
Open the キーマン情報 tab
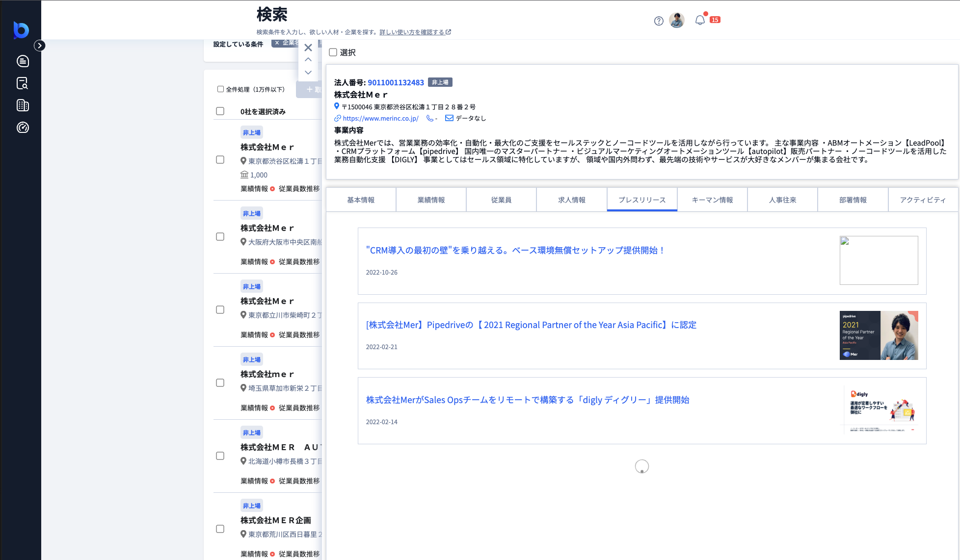click(712, 200)
